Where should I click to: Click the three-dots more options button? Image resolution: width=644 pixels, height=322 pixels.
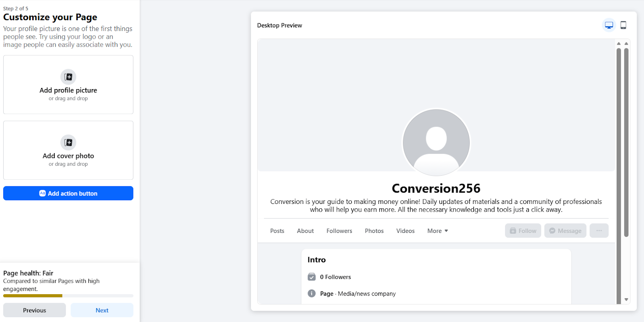[599, 231]
